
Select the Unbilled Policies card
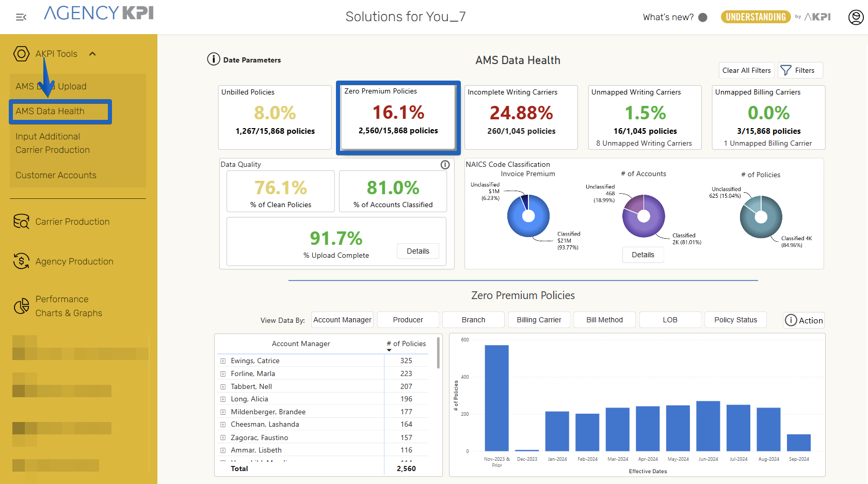pos(275,117)
